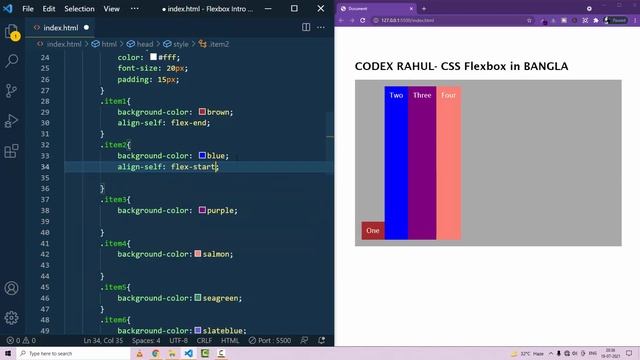The width and height of the screenshot is (640, 360).
Task: Open the browser kebab menu
Action: pos(635,20)
